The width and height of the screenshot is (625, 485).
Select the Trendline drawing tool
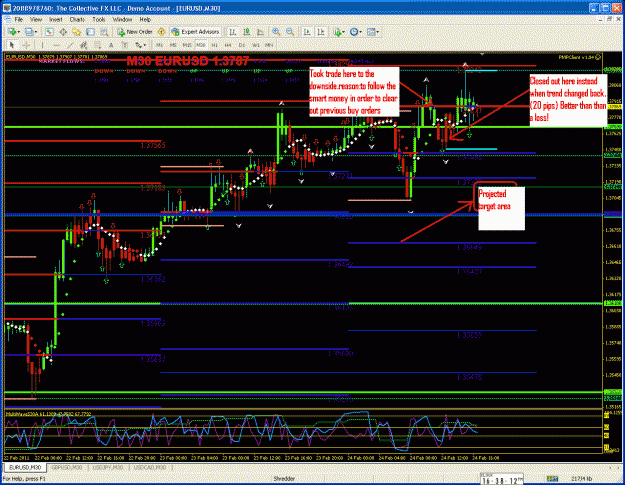[70, 45]
